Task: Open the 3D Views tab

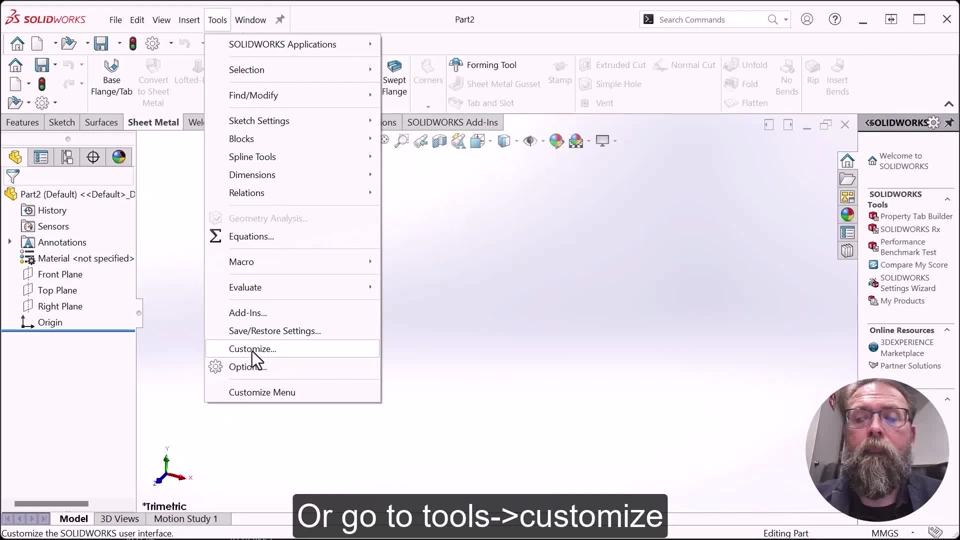Action: click(119, 519)
